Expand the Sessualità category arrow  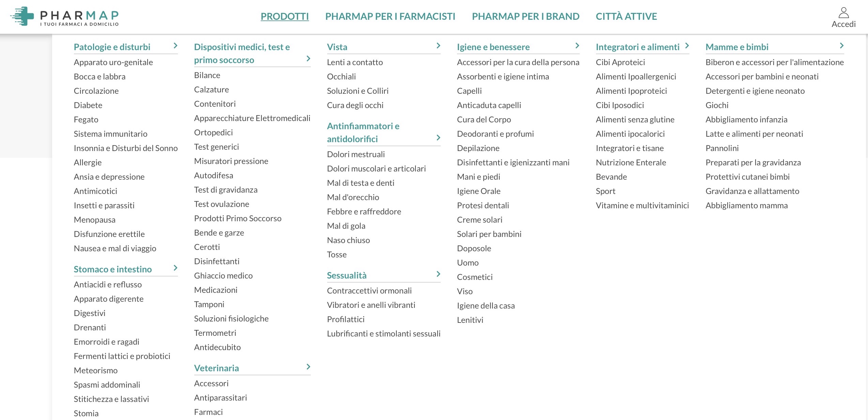438,273
